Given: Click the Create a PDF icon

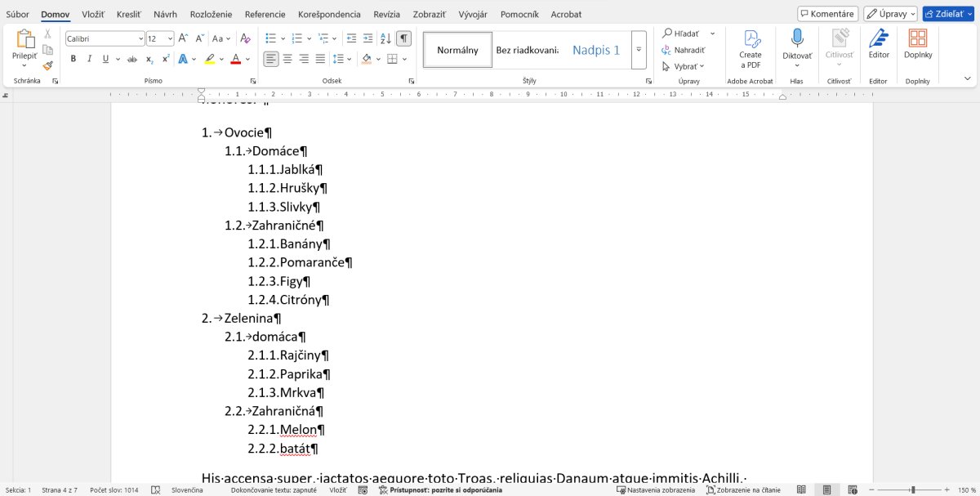Looking at the screenshot, I should pyautogui.click(x=750, y=48).
